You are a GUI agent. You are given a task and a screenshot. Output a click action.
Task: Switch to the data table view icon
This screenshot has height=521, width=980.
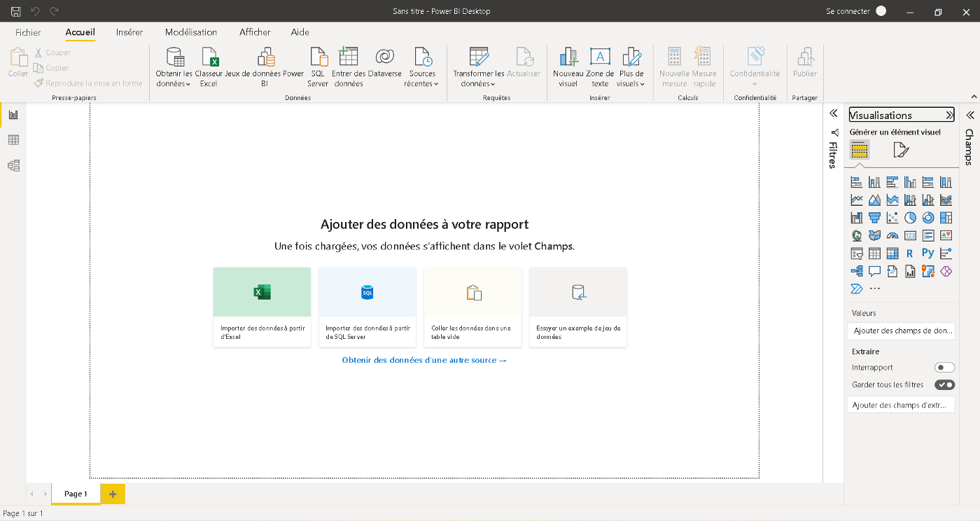13,140
